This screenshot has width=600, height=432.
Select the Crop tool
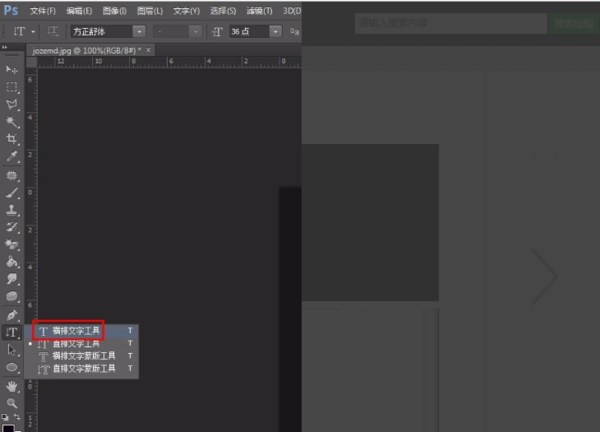coord(11,139)
